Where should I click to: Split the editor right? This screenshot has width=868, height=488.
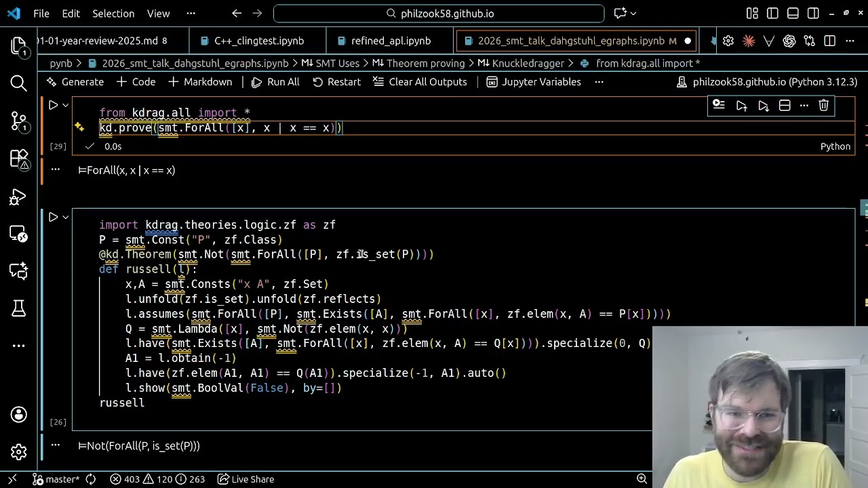[830, 41]
